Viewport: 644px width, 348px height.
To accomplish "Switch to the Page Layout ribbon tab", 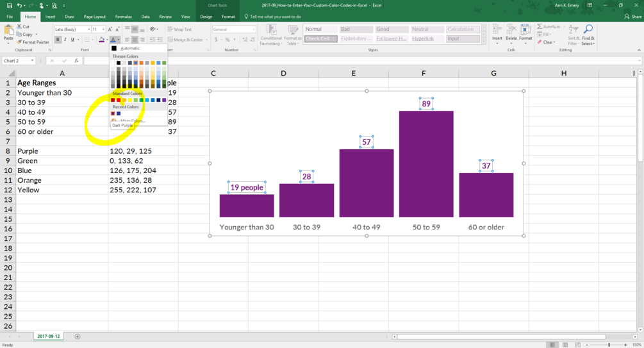I will 94,17.
